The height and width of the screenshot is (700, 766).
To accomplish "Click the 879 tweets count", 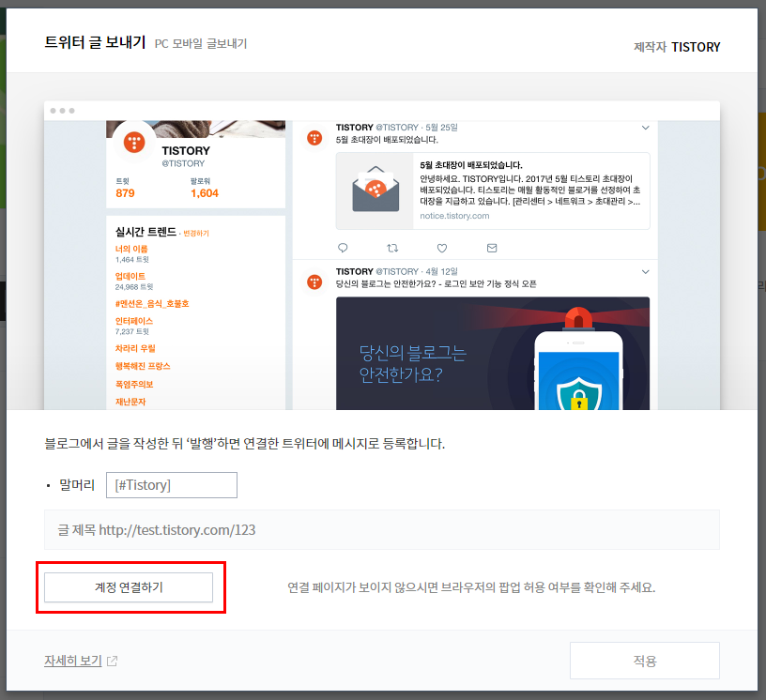I will (x=125, y=193).
